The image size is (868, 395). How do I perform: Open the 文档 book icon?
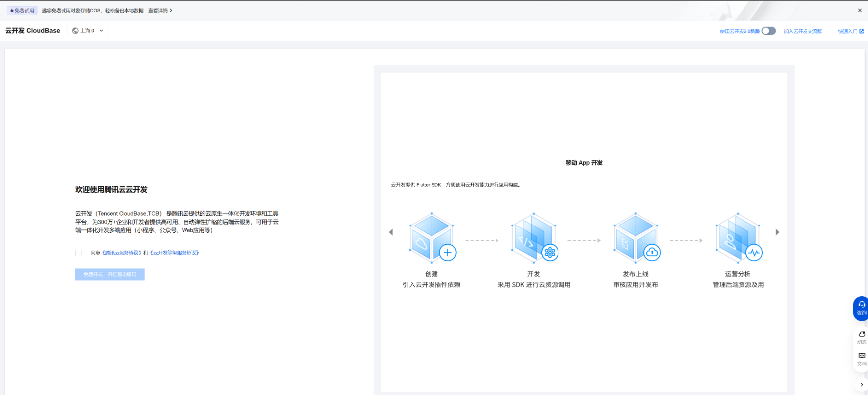point(862,358)
